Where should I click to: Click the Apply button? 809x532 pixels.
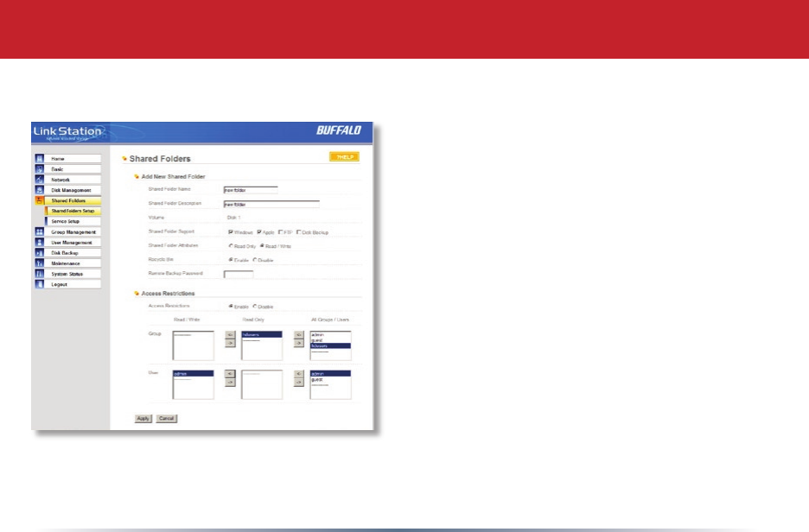coord(143,419)
